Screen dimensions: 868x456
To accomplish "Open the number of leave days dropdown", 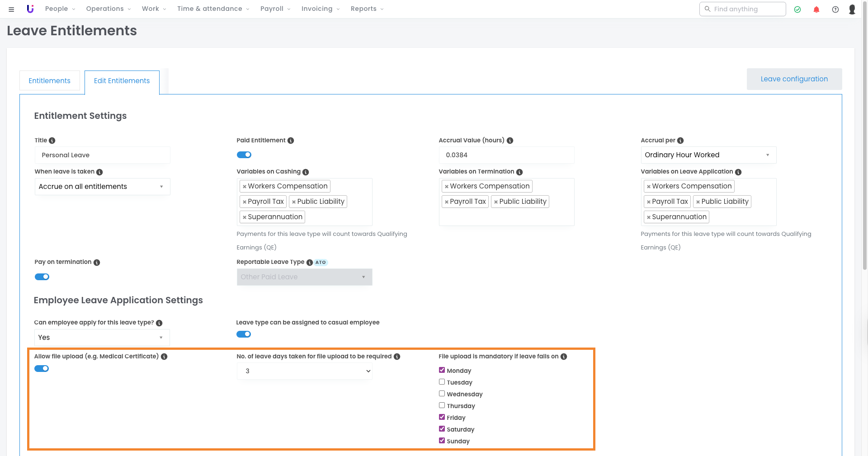I will 304,371.
